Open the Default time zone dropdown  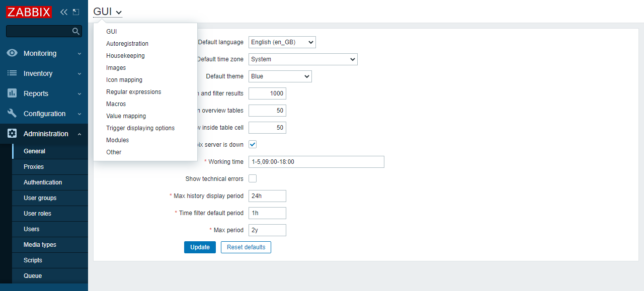pos(302,59)
